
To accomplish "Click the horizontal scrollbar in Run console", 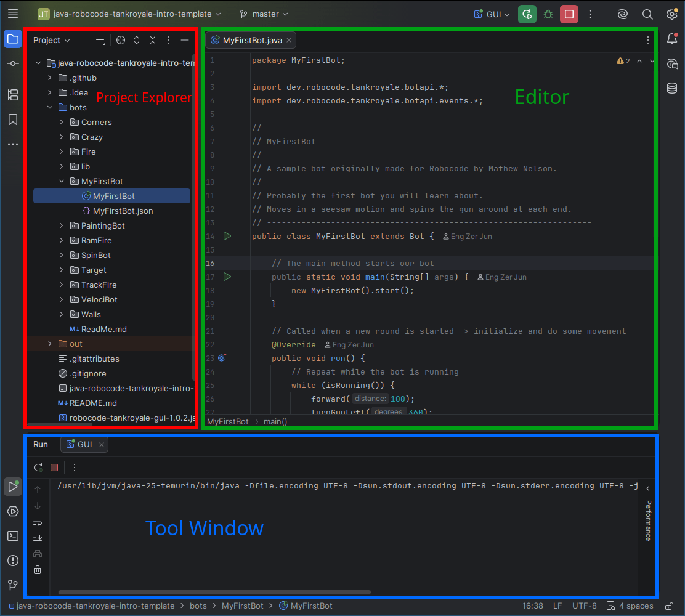I will 214,593.
